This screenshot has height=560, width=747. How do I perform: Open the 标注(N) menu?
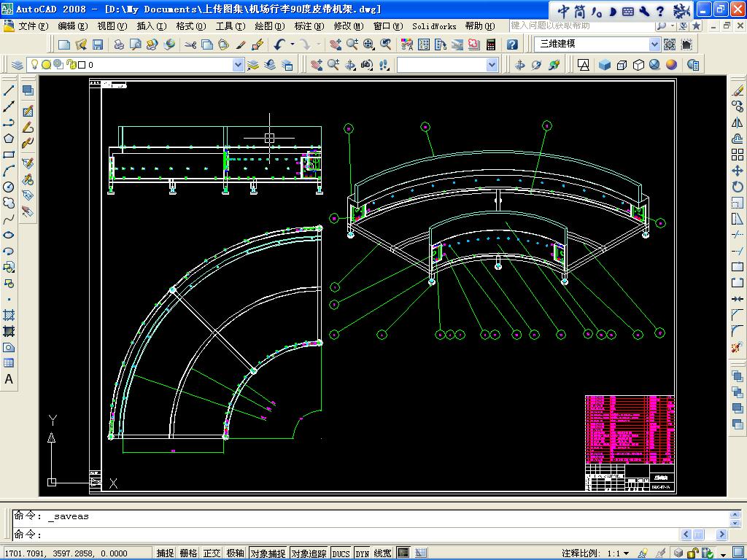tap(309, 26)
